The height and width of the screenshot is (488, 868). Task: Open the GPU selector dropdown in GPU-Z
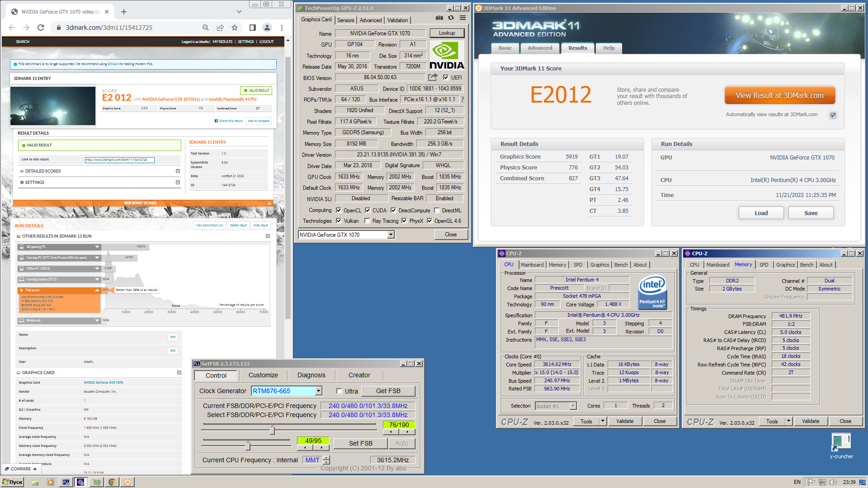pyautogui.click(x=391, y=235)
